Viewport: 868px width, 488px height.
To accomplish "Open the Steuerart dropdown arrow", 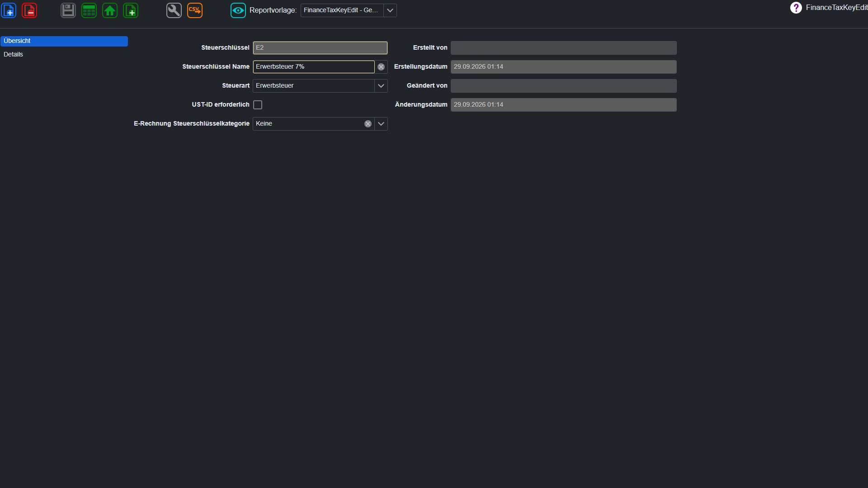I will tap(381, 86).
